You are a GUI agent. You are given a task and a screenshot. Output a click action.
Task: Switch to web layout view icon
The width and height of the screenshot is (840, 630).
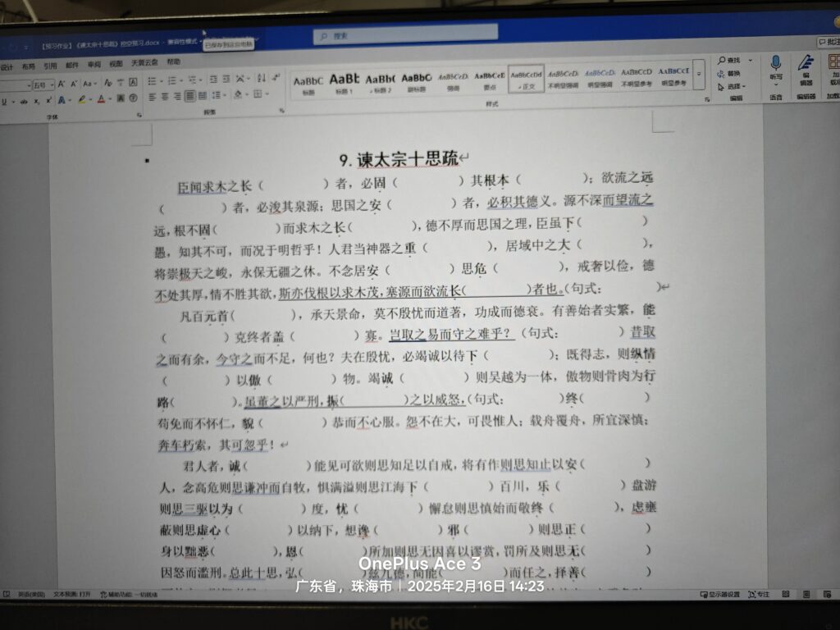[827, 594]
